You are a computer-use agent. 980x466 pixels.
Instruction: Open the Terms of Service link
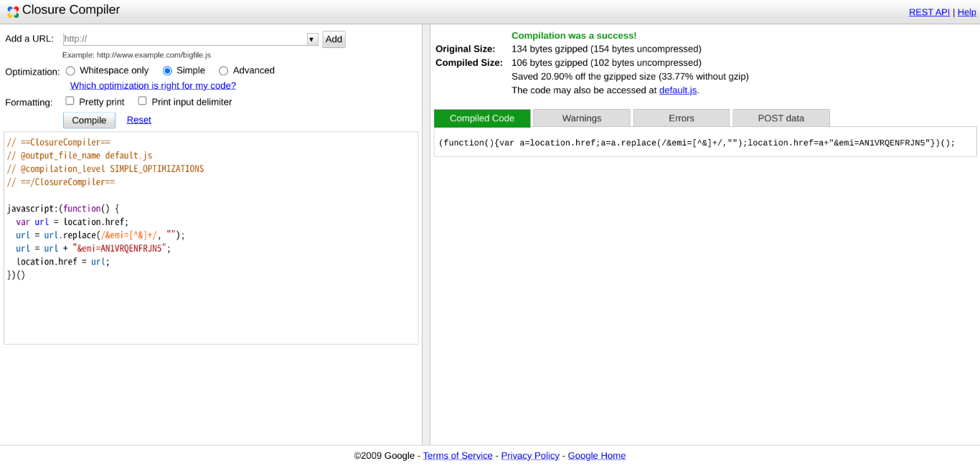click(458, 456)
